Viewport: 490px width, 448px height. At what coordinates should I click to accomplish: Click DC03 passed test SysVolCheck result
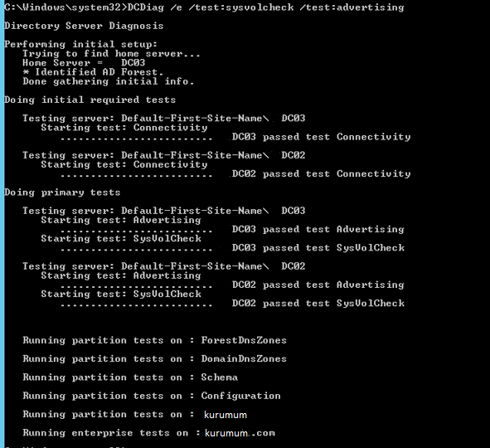(x=318, y=248)
